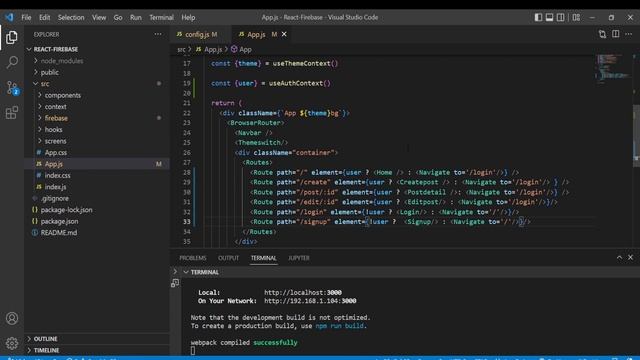Image resolution: width=640 pixels, height=360 pixels.
Task: Switch to the OUTPUT panel tab
Action: pos(228,258)
